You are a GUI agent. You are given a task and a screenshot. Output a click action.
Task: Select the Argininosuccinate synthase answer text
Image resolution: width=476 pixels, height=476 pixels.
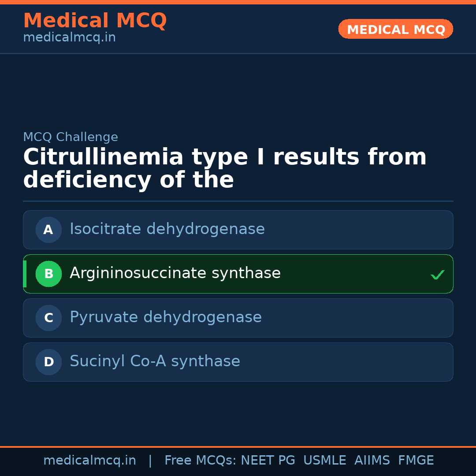coord(175,273)
